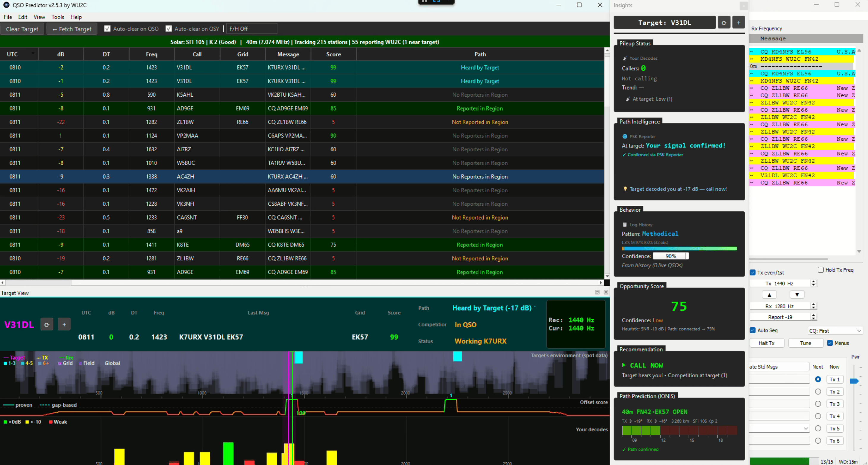Click the plus icon beside Target V31DL in Insights

pyautogui.click(x=739, y=23)
